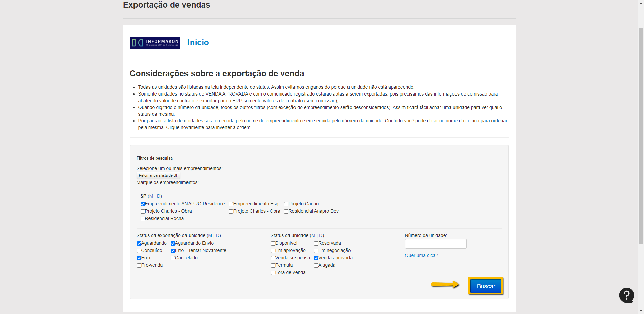Click the M link beside SP
The height and width of the screenshot is (314, 644).
151,196
